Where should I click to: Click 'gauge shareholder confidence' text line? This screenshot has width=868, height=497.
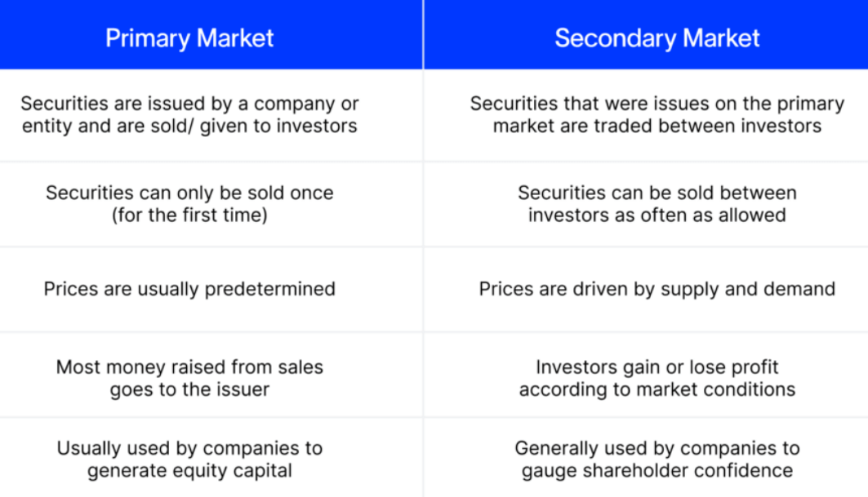tap(657, 471)
